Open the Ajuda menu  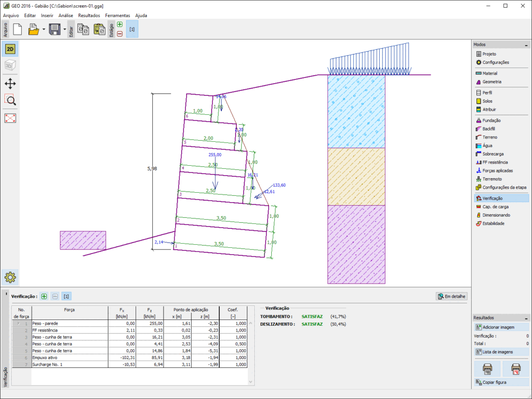click(141, 16)
